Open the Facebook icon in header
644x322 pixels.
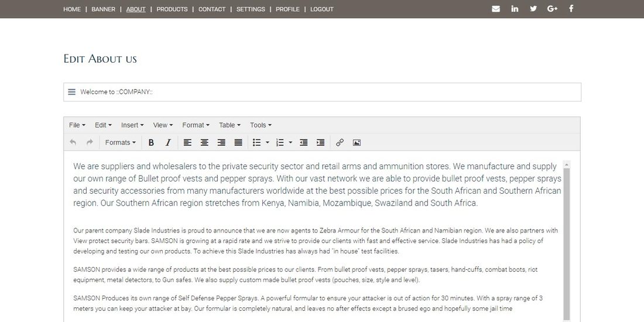coord(571,9)
